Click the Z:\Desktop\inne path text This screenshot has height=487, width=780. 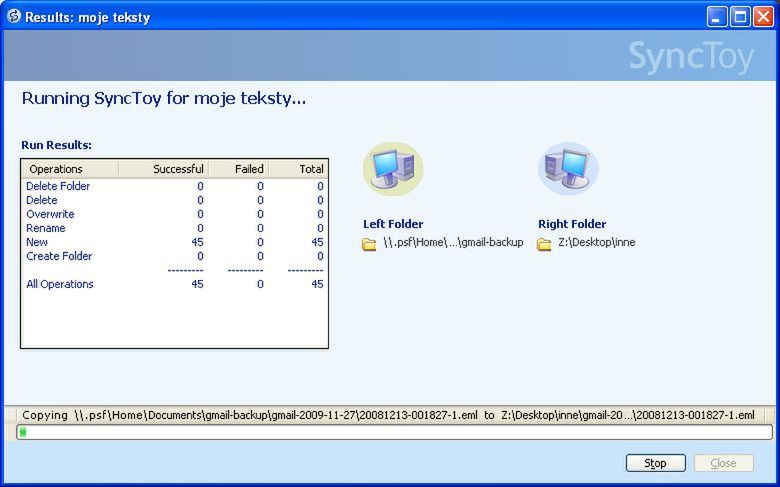pyautogui.click(x=596, y=242)
